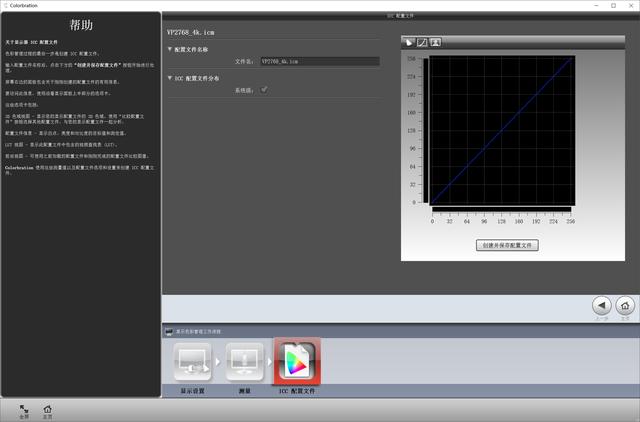Viewport: 640px width, 422px height.
Task: Click the monitor icon in workflow header
Action: 169,331
